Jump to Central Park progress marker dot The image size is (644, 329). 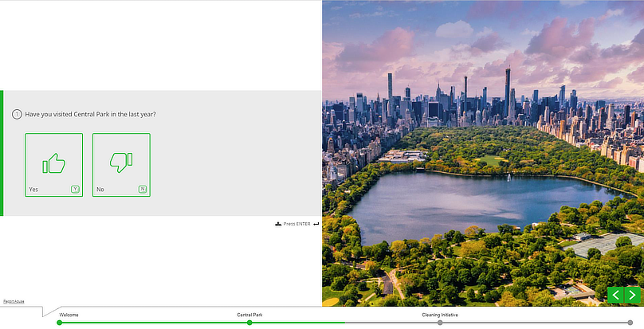249,323
